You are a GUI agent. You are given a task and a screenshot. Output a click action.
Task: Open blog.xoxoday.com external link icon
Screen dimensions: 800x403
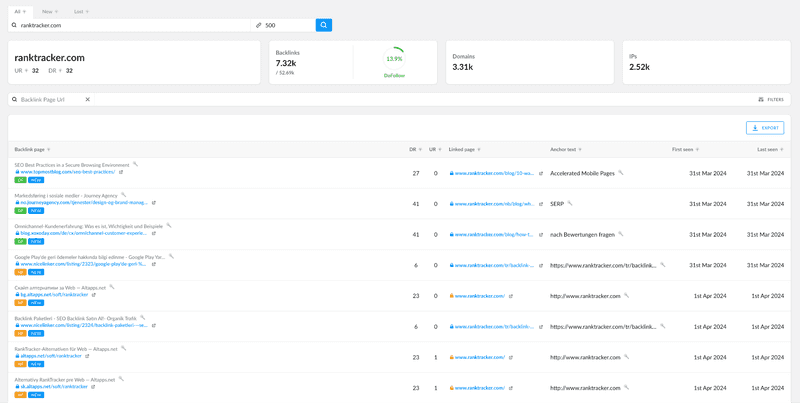coord(154,233)
